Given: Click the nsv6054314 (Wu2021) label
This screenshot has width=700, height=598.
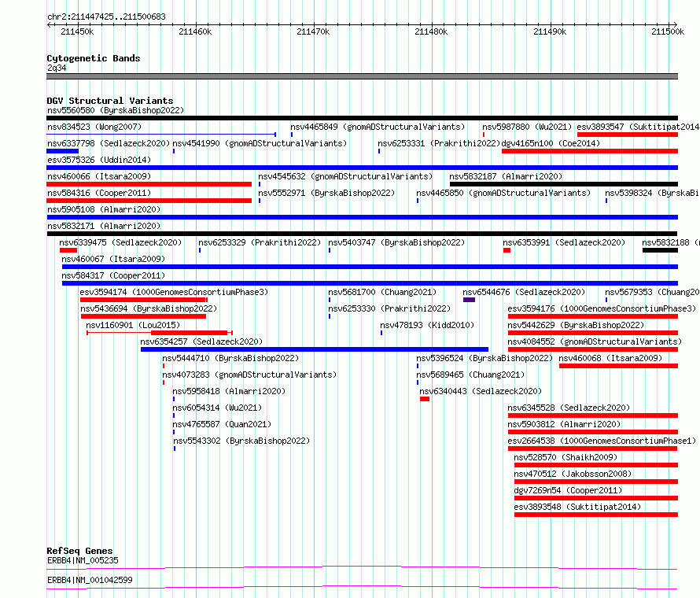Looking at the screenshot, I should pyautogui.click(x=217, y=408).
